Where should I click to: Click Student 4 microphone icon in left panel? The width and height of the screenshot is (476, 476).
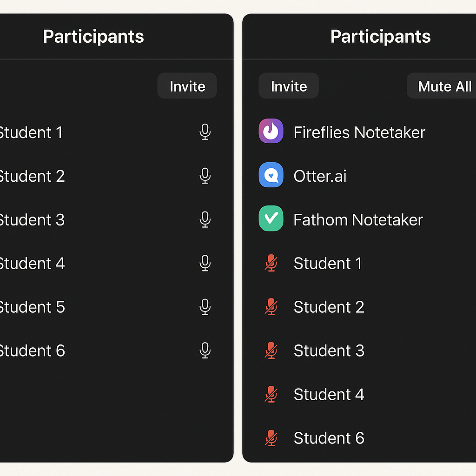point(205,263)
